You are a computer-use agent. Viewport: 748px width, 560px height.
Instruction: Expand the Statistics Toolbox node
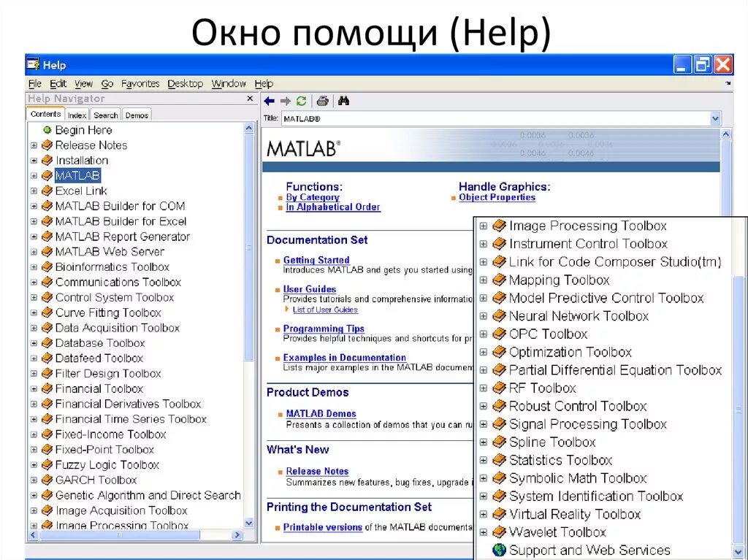tap(484, 460)
